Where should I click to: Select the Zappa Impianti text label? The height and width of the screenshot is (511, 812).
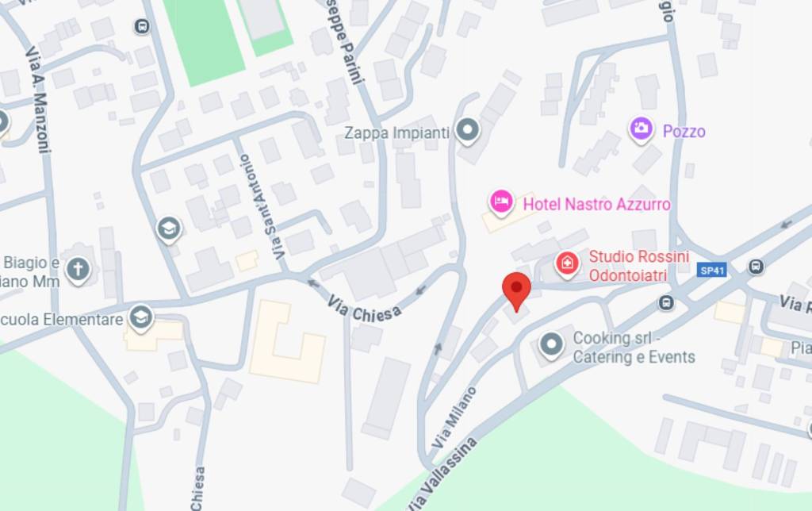397,133
